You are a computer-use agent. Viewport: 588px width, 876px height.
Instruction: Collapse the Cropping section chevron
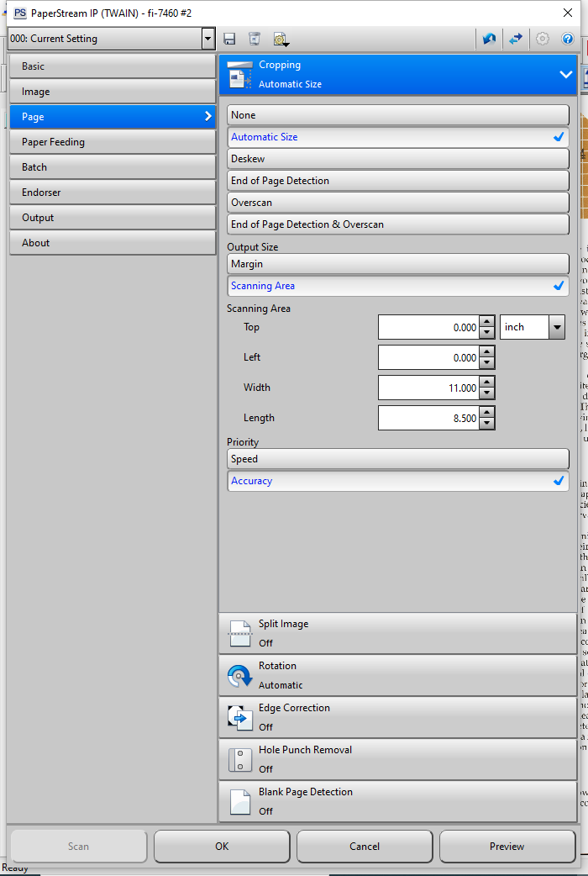[565, 75]
